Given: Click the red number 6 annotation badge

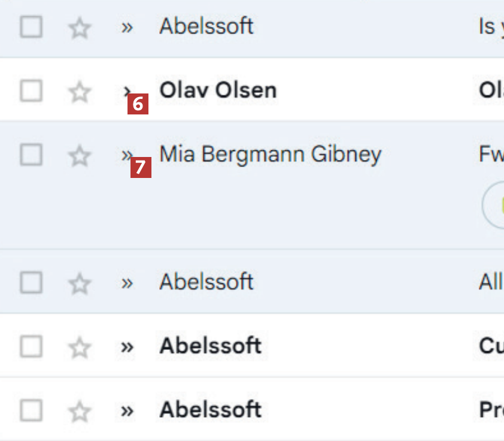Looking at the screenshot, I should [138, 104].
